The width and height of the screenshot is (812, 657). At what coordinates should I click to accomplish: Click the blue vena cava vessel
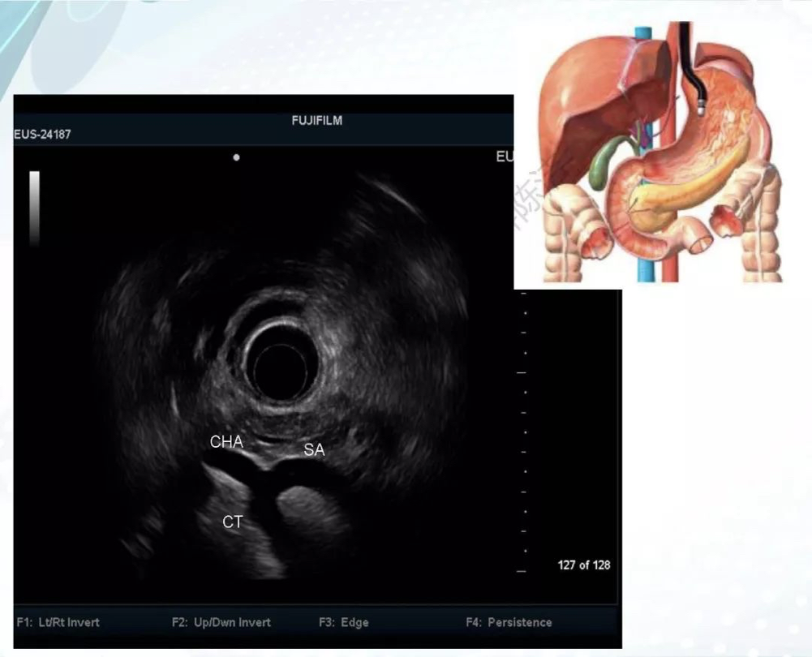643,243
